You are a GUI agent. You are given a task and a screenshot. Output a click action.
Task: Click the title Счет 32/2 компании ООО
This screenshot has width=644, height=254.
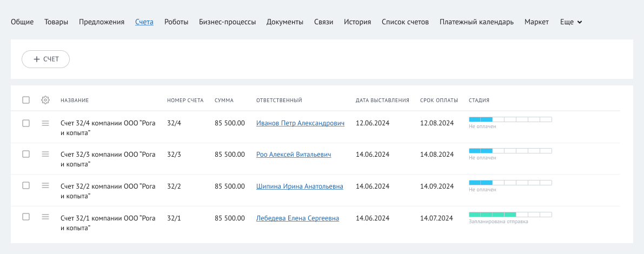[108, 191]
